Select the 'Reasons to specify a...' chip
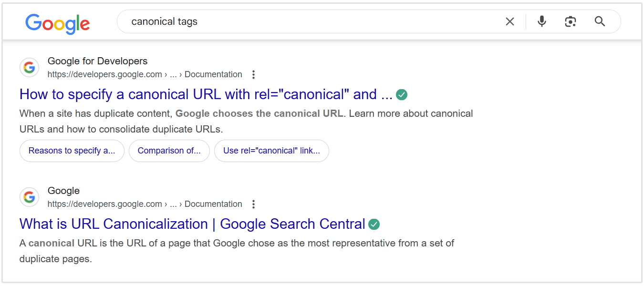Viewport: 644px width, 286px height. point(72,151)
